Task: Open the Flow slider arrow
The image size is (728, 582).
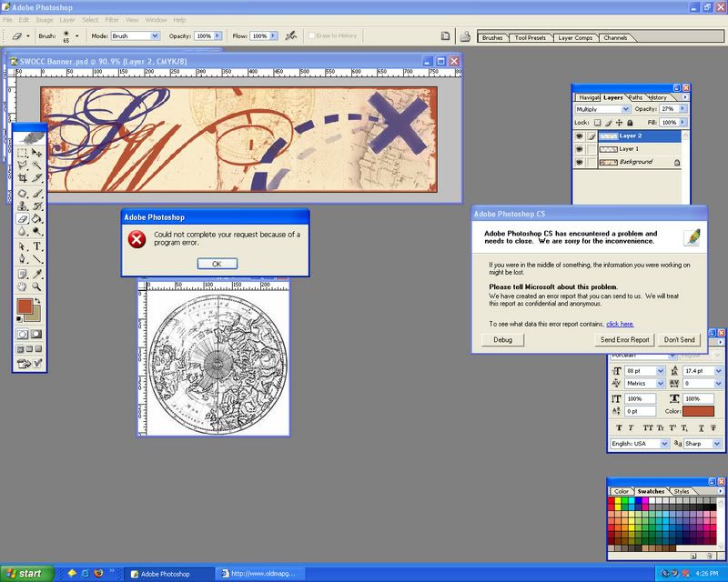Action: [274, 35]
